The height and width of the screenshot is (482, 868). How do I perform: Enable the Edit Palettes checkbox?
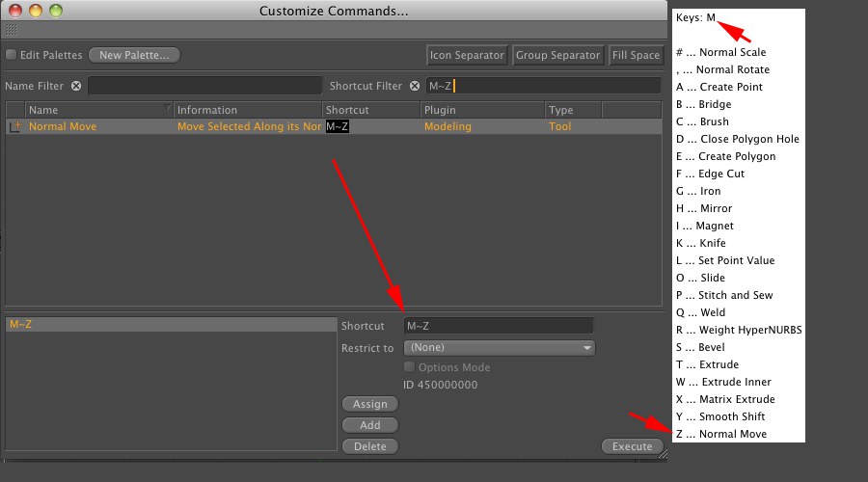(11, 55)
